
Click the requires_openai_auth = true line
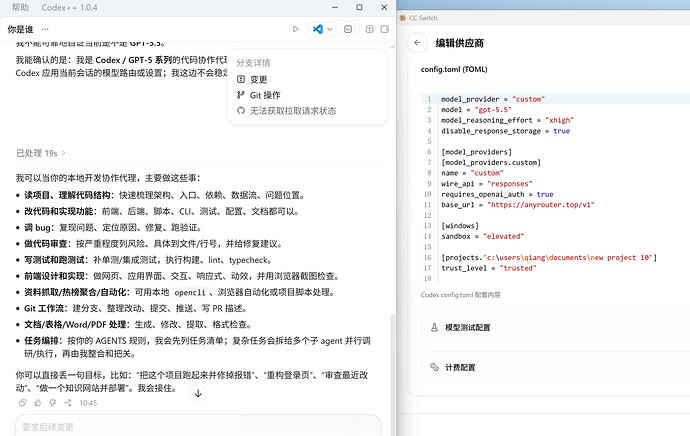[x=497, y=194]
